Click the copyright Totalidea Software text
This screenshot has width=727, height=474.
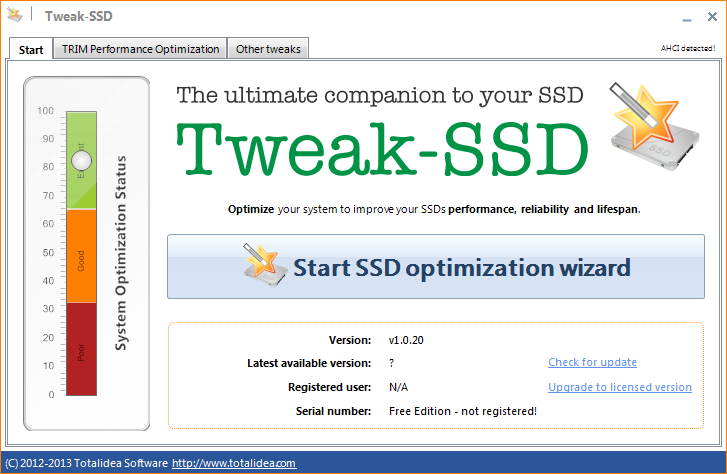tap(86, 463)
